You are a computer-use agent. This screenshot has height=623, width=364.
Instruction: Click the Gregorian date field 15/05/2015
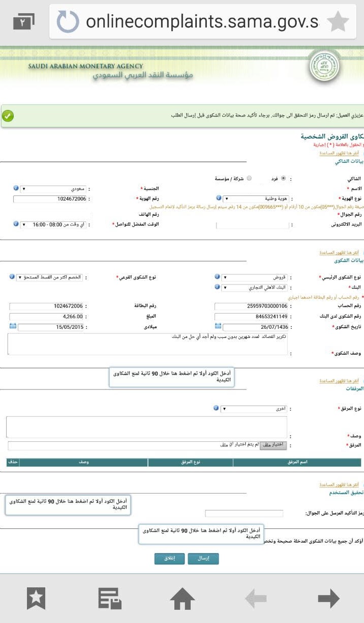(51, 327)
